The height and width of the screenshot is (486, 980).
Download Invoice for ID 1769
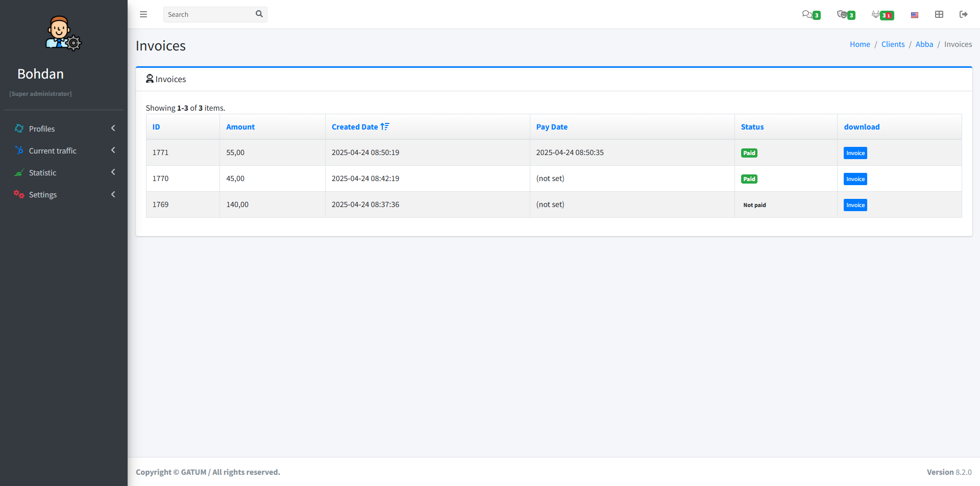pos(855,204)
